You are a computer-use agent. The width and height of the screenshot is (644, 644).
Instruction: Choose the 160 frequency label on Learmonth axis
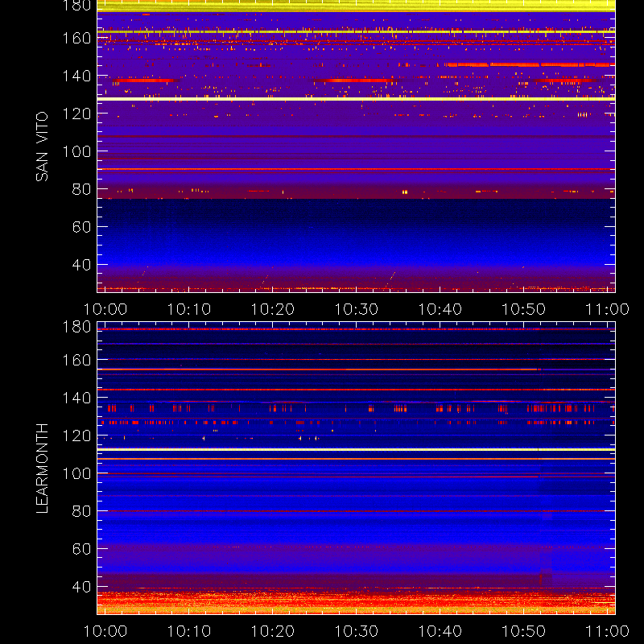[76, 360]
